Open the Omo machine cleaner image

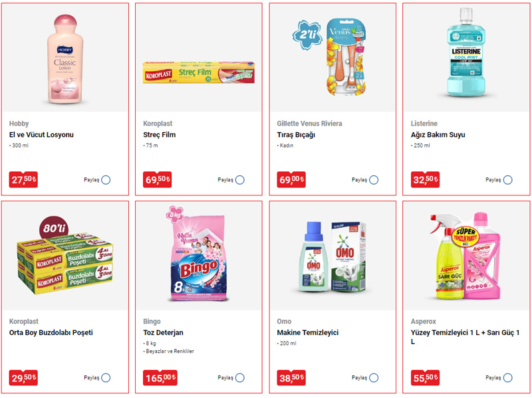[x=332, y=257]
